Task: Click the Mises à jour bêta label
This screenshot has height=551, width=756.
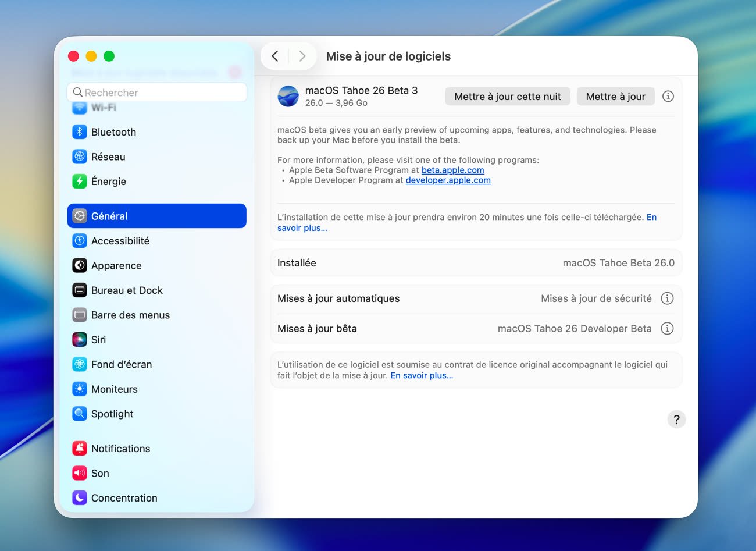Action: [317, 329]
